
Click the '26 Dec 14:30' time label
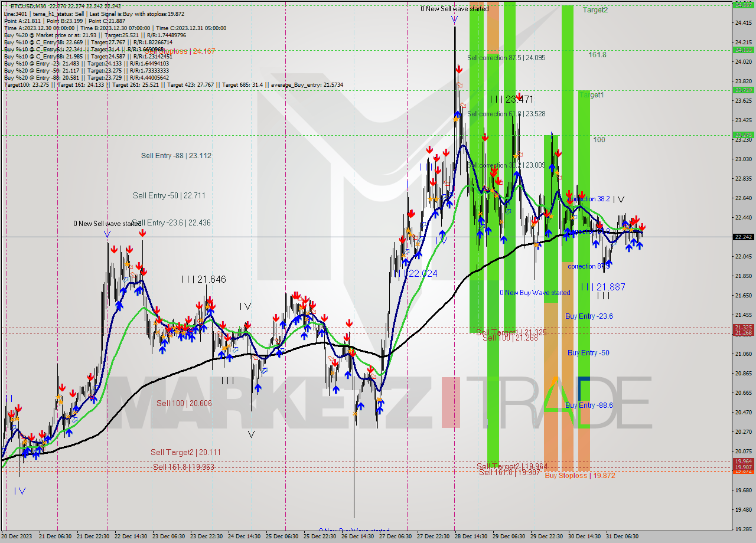click(357, 537)
